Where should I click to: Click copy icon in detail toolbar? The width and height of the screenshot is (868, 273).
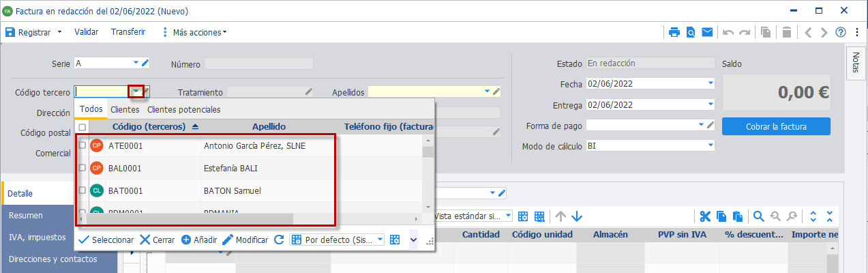coord(721,216)
